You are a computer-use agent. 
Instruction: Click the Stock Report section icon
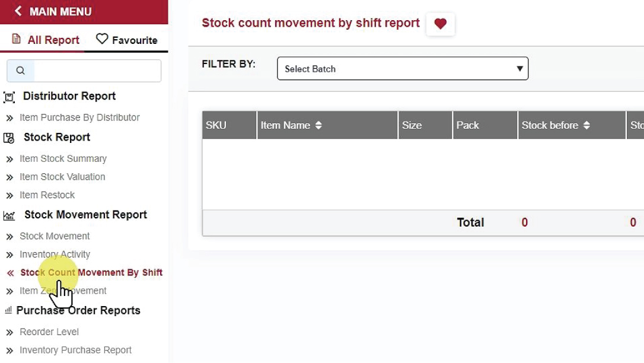click(x=9, y=138)
